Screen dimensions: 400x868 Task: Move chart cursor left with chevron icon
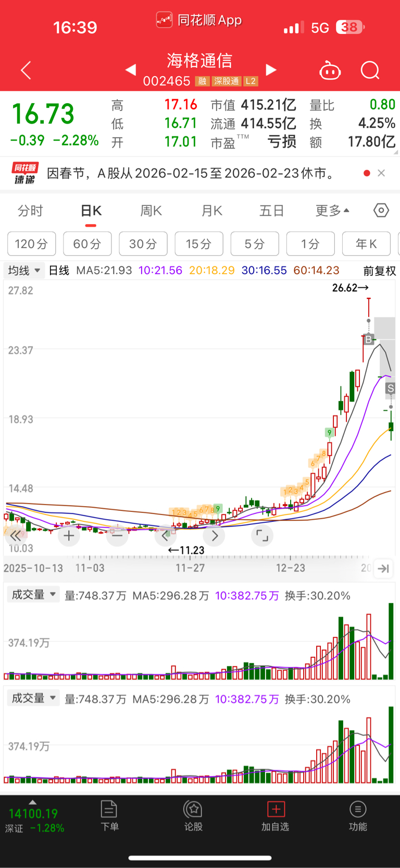166,535
